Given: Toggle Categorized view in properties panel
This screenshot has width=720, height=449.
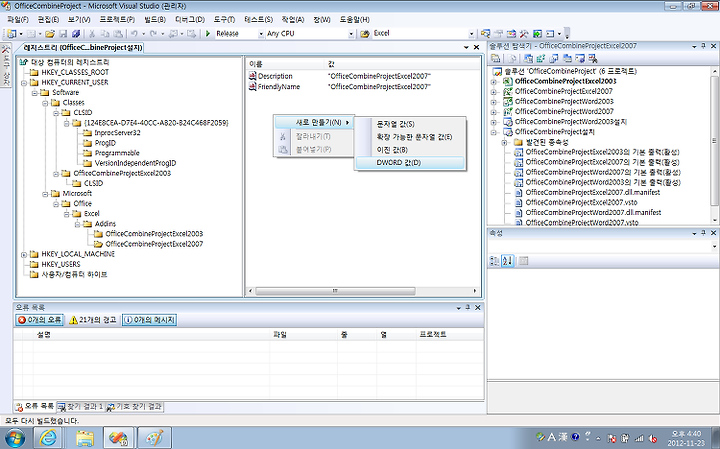Looking at the screenshot, I should (495, 261).
